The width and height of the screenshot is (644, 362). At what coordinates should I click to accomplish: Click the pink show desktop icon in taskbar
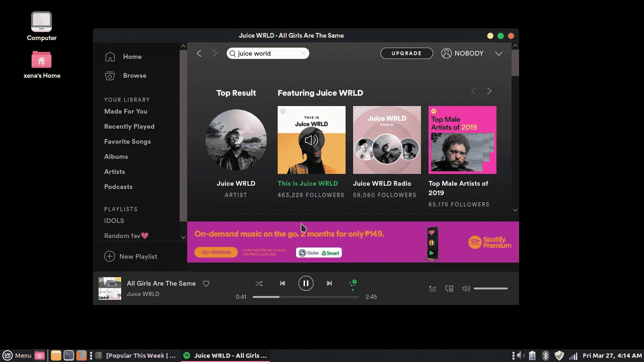40,355
